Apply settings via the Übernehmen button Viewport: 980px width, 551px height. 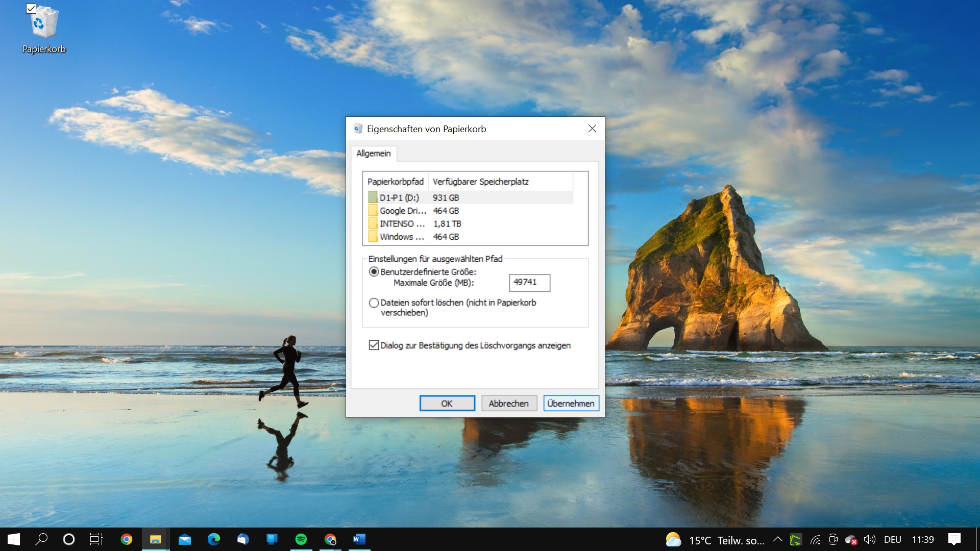pyautogui.click(x=571, y=403)
